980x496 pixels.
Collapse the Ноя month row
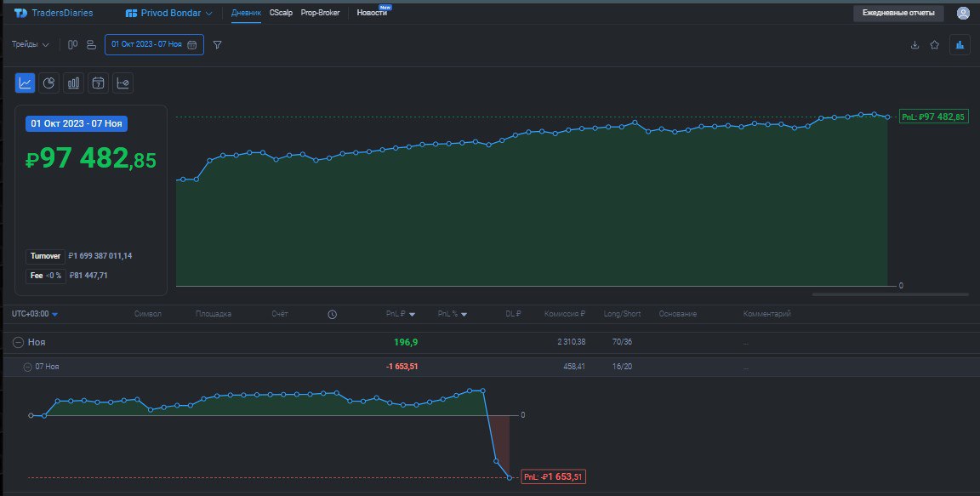[x=19, y=342]
